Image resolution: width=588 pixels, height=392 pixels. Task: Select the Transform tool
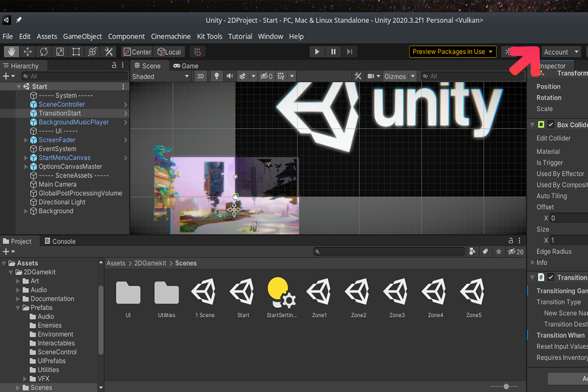pyautogui.click(x=92, y=52)
